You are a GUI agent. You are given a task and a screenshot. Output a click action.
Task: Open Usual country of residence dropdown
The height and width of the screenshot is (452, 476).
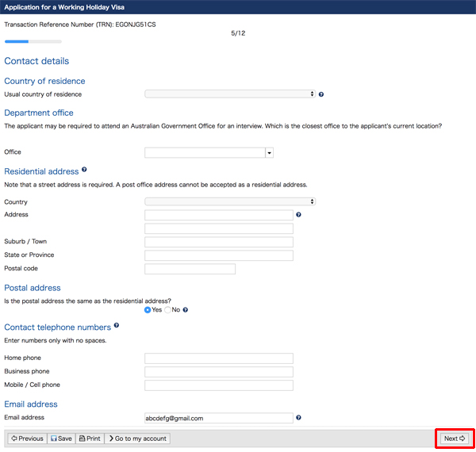pyautogui.click(x=230, y=94)
